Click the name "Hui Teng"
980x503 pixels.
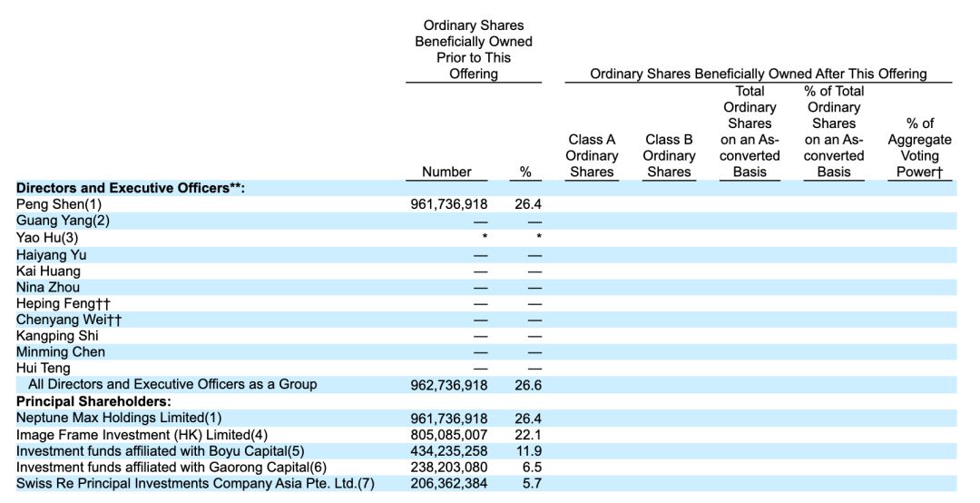tap(44, 368)
